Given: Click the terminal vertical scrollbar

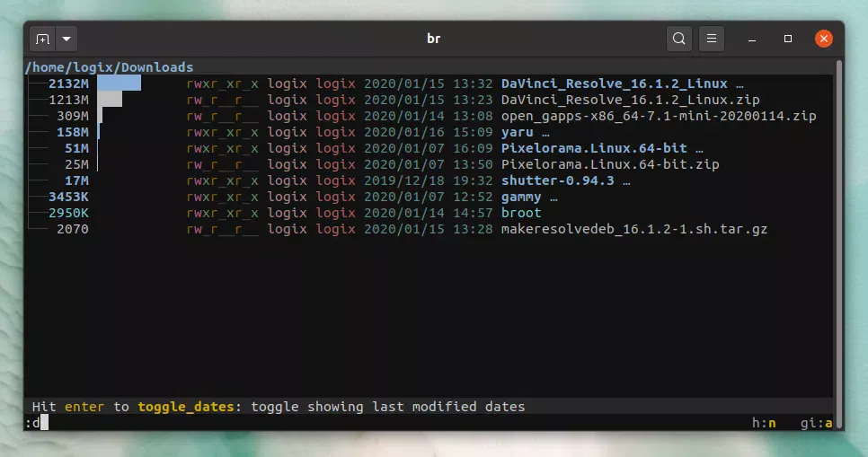Looking at the screenshot, I should click(839, 243).
